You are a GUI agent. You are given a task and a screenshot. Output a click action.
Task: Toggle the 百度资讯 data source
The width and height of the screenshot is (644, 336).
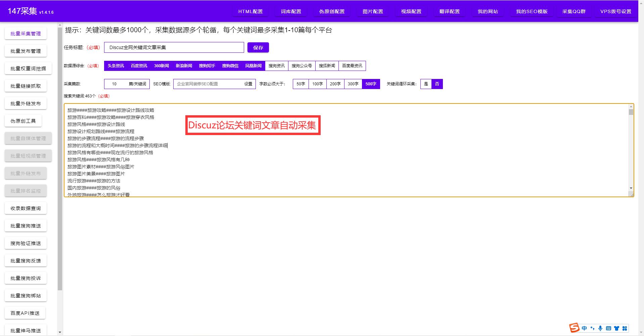pyautogui.click(x=139, y=66)
